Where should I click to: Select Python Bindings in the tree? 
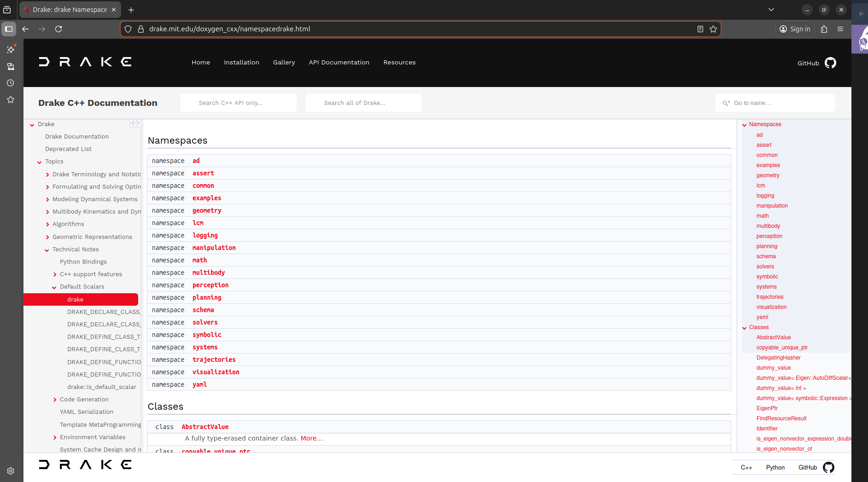coord(83,262)
